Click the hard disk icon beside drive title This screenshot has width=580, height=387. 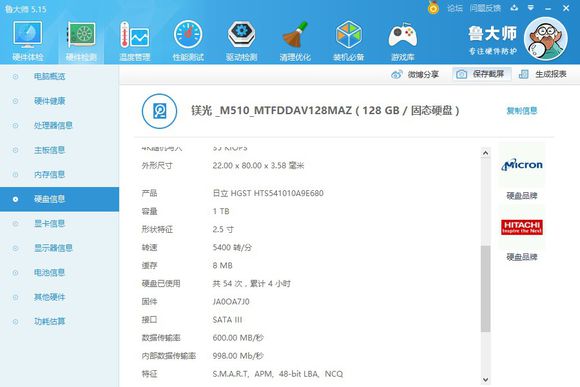[x=159, y=111]
